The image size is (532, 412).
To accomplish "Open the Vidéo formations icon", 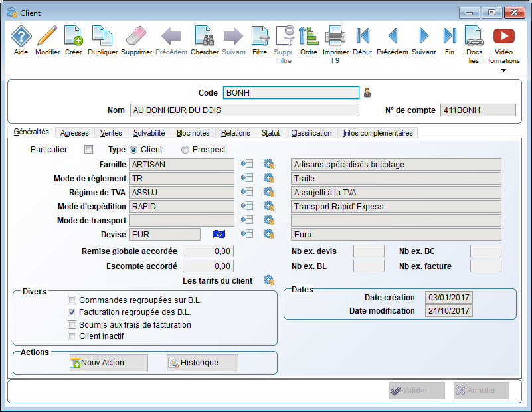I will tap(504, 36).
